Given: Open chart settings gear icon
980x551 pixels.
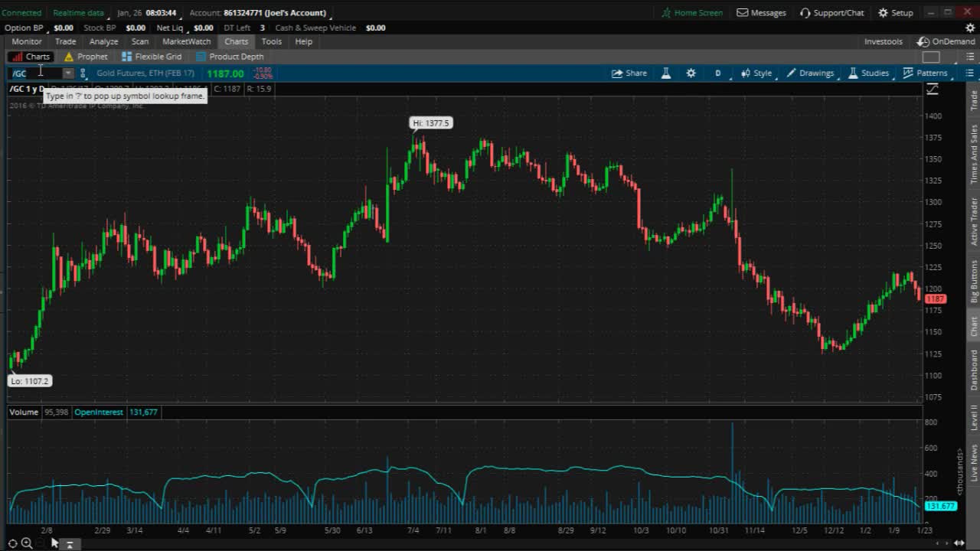Looking at the screenshot, I should tap(691, 73).
